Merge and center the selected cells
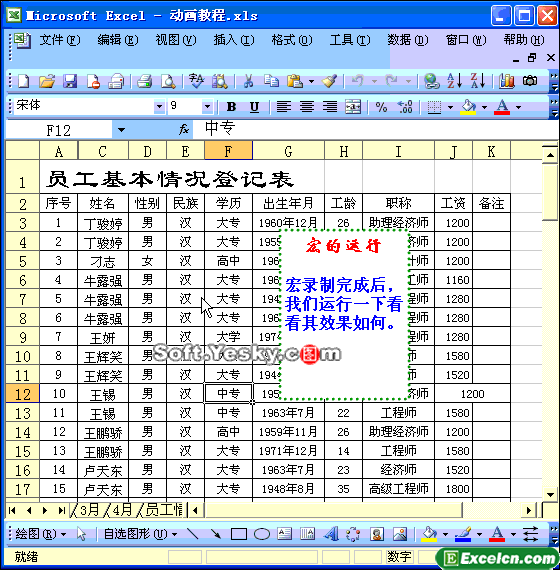Image resolution: width=560 pixels, height=570 pixels. coord(353,107)
